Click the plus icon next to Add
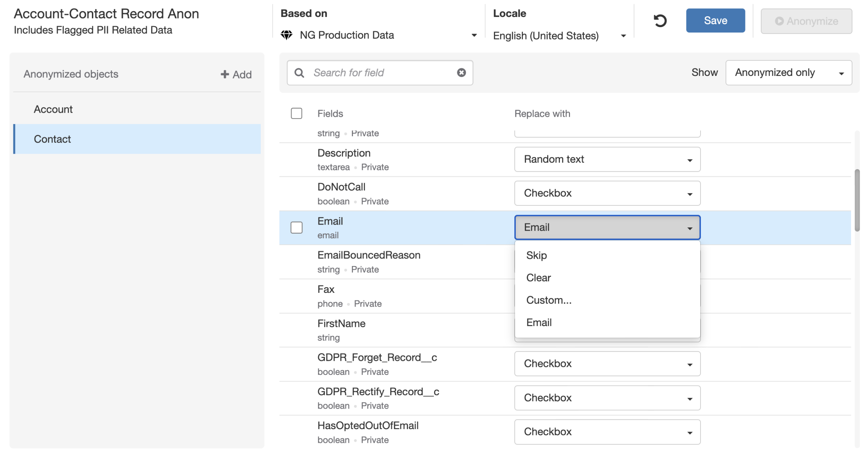 coord(225,74)
